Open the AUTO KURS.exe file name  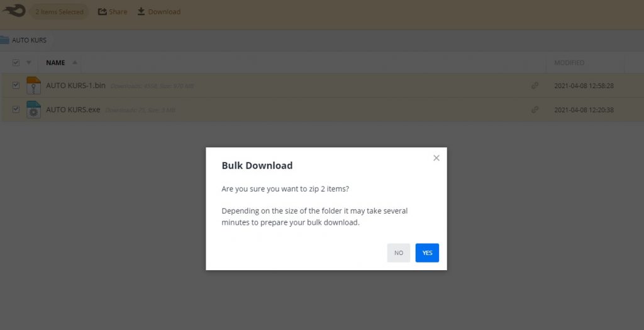73,110
